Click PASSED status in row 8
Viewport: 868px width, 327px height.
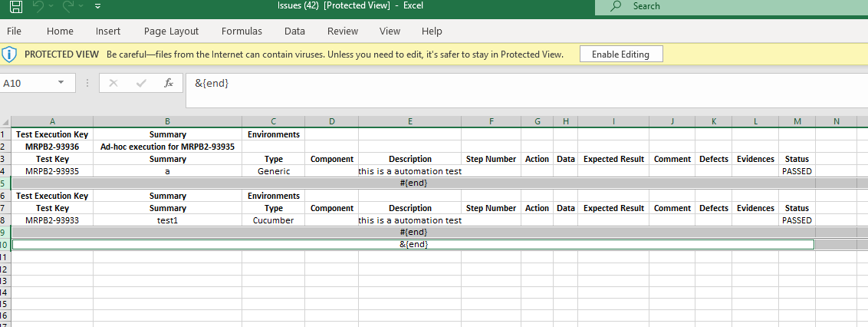click(x=797, y=220)
